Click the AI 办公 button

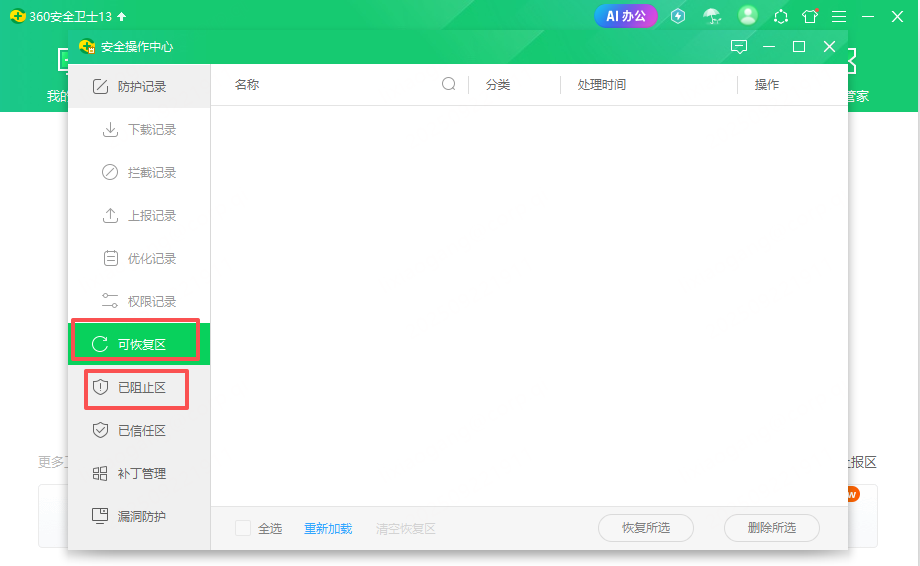click(626, 16)
